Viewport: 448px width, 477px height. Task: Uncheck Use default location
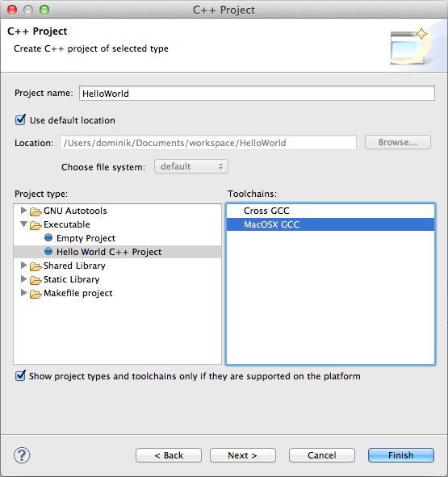pyautogui.click(x=20, y=120)
